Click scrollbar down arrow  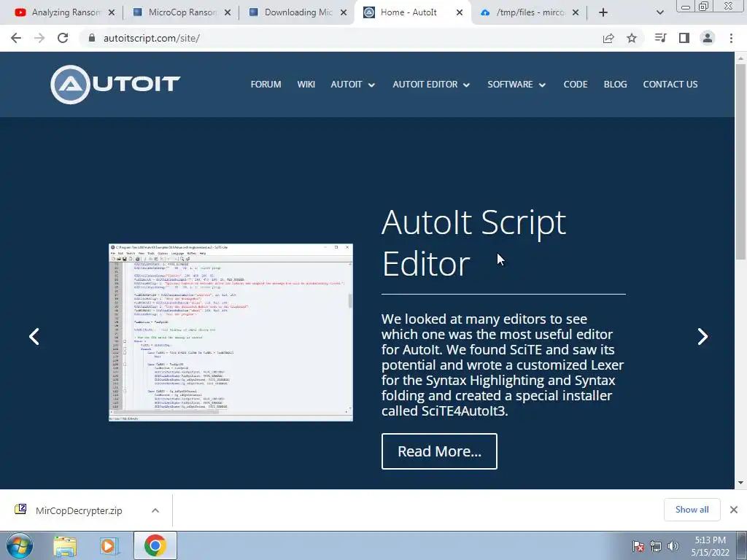740,483
